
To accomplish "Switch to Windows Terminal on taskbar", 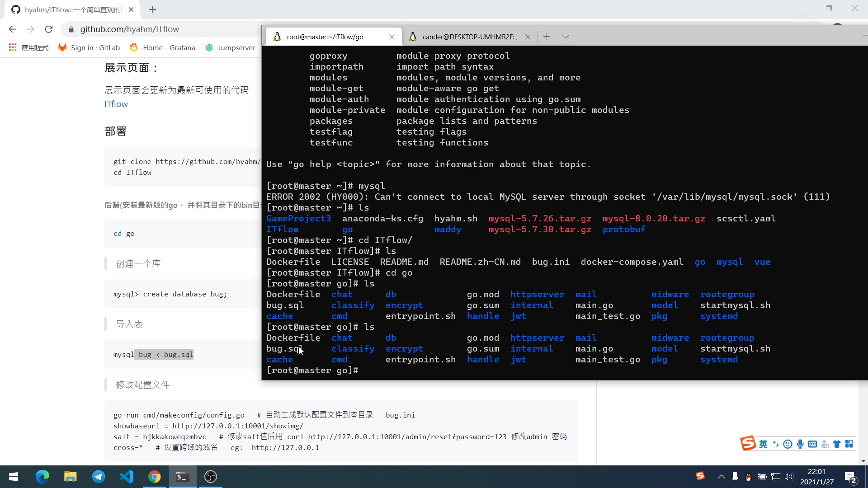I will [183, 477].
